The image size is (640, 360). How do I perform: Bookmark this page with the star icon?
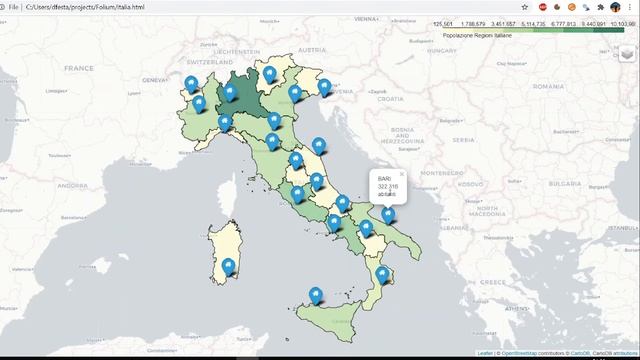click(525, 7)
